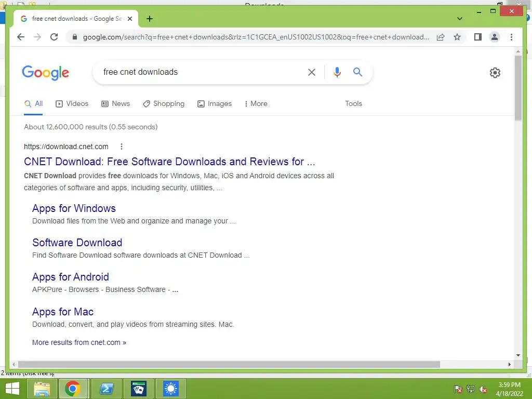This screenshot has height=399, width=532.
Task: Select Chrome in the taskbar
Action: click(x=73, y=389)
